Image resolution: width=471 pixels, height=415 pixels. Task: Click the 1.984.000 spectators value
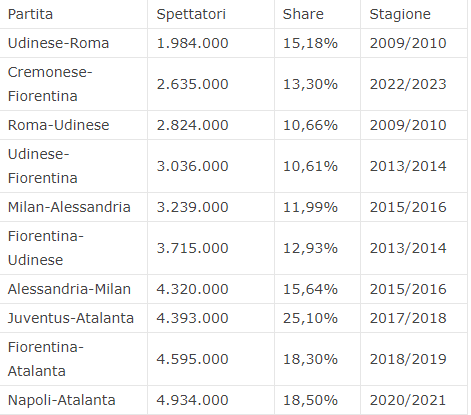coord(192,43)
